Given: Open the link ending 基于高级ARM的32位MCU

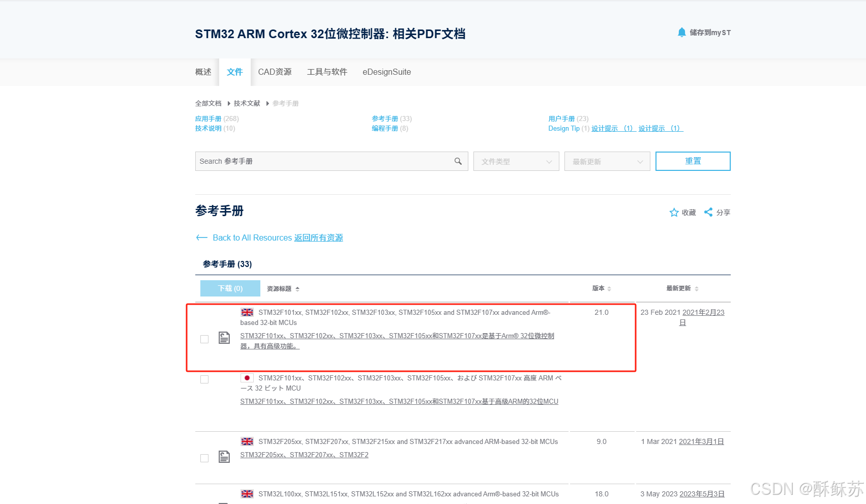Looking at the screenshot, I should coord(399,401).
